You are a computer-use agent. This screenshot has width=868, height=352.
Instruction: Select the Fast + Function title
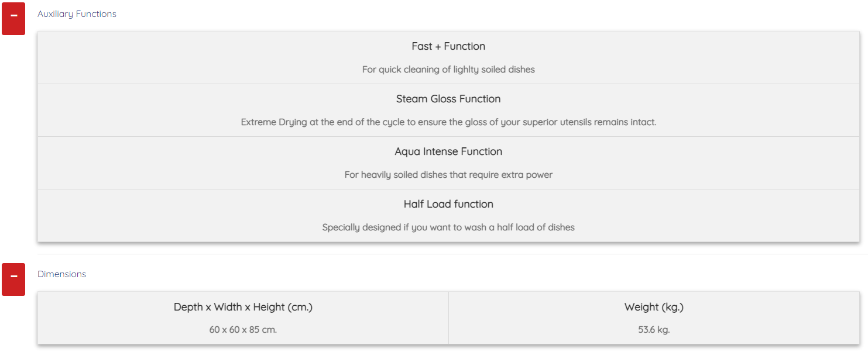point(448,46)
